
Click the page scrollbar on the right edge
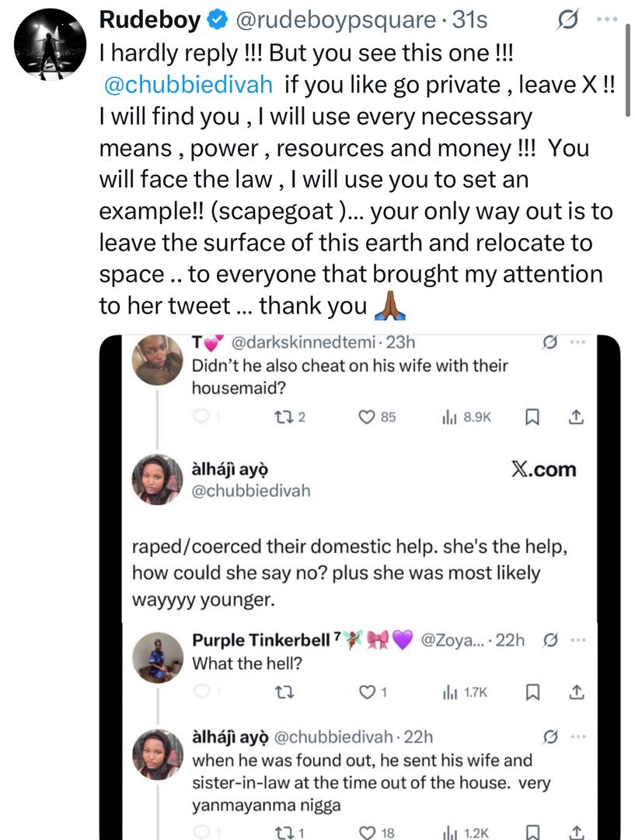[x=626, y=70]
